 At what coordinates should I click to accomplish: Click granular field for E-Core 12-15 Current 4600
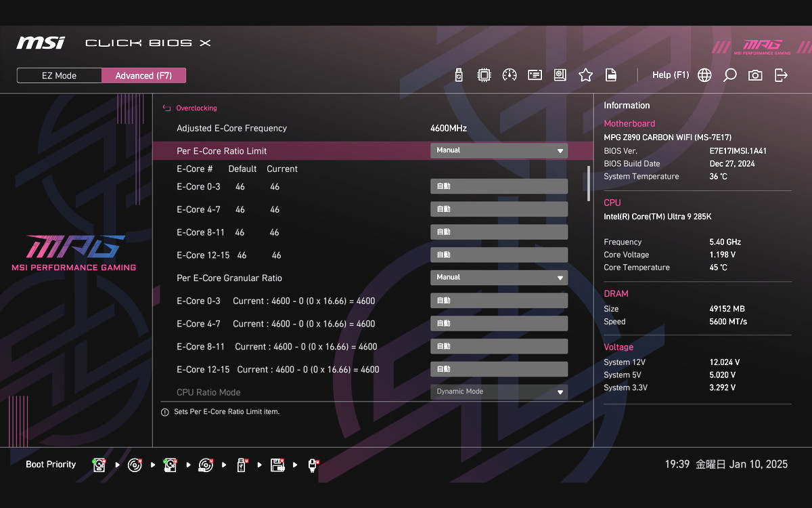tap(499, 369)
